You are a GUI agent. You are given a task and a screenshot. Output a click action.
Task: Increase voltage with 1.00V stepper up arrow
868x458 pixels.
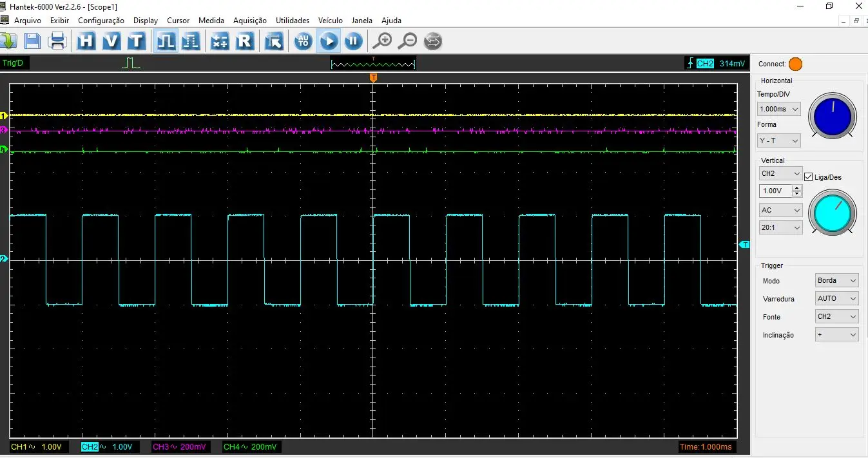pyautogui.click(x=797, y=188)
